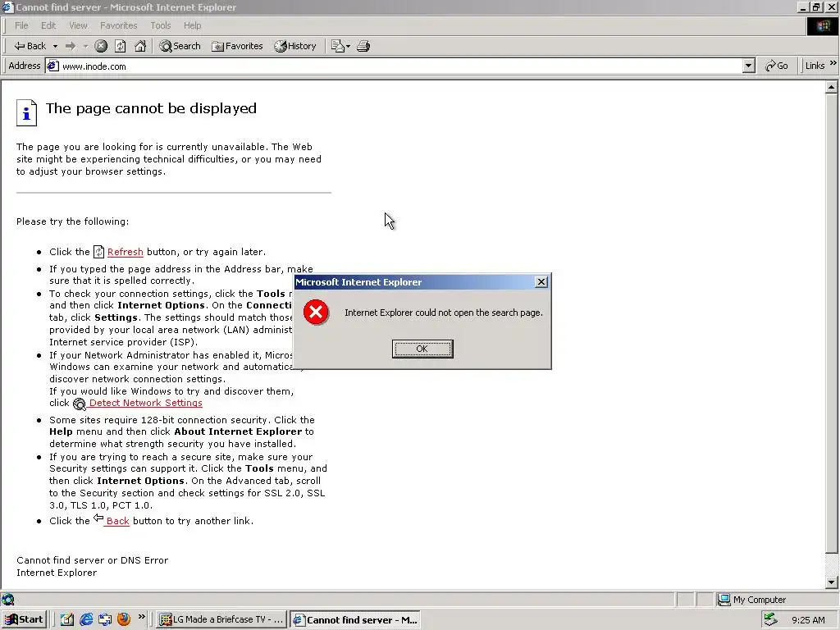Click the Detect Network Settings link
Screen dimensions: 840x630
(x=146, y=403)
